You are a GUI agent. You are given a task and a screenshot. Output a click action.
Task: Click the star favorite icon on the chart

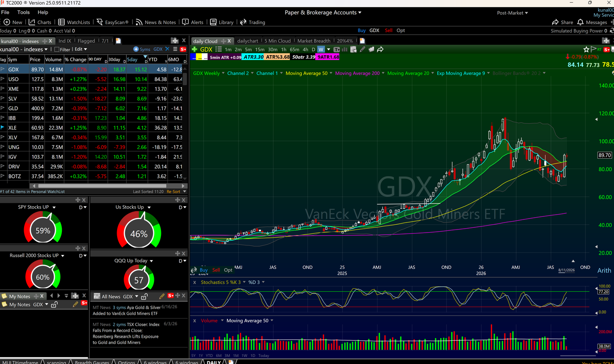point(586,49)
